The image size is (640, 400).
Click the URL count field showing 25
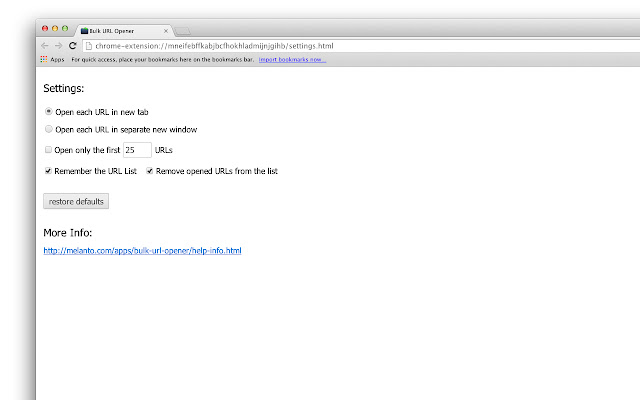pos(137,150)
